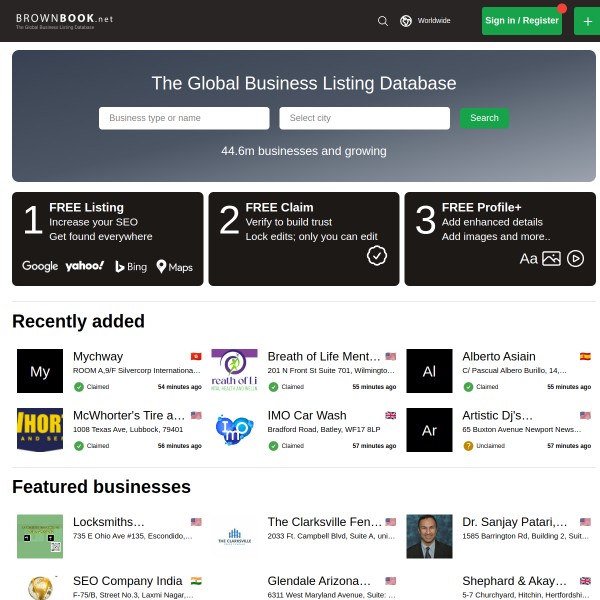Click the Hong Kong flag beside Mychway

pyautogui.click(x=196, y=356)
